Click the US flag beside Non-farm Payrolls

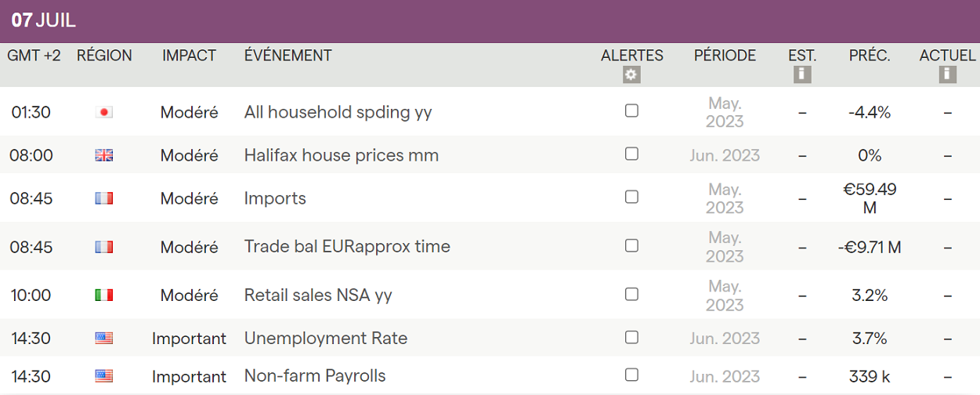click(x=103, y=376)
